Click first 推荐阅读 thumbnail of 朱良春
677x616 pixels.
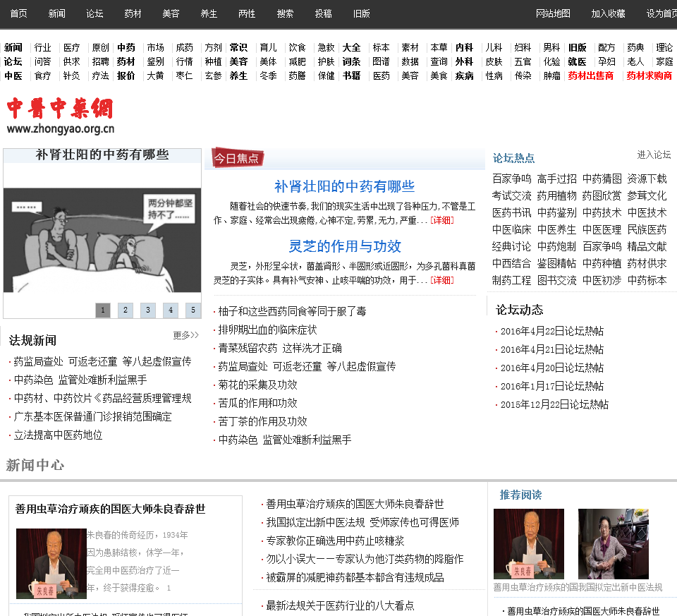point(529,544)
